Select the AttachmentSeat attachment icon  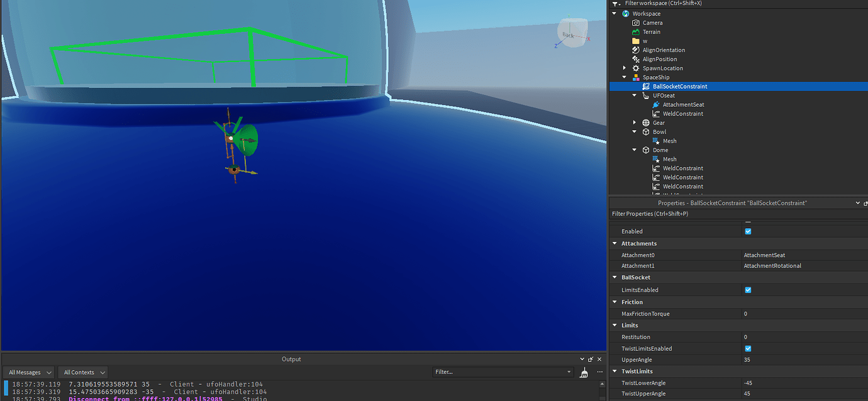[x=655, y=105]
